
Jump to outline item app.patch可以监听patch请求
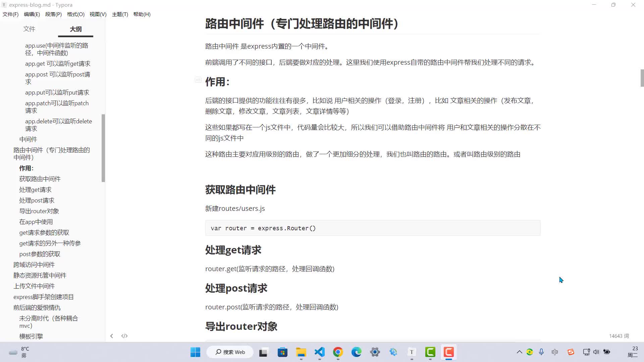[57, 107]
